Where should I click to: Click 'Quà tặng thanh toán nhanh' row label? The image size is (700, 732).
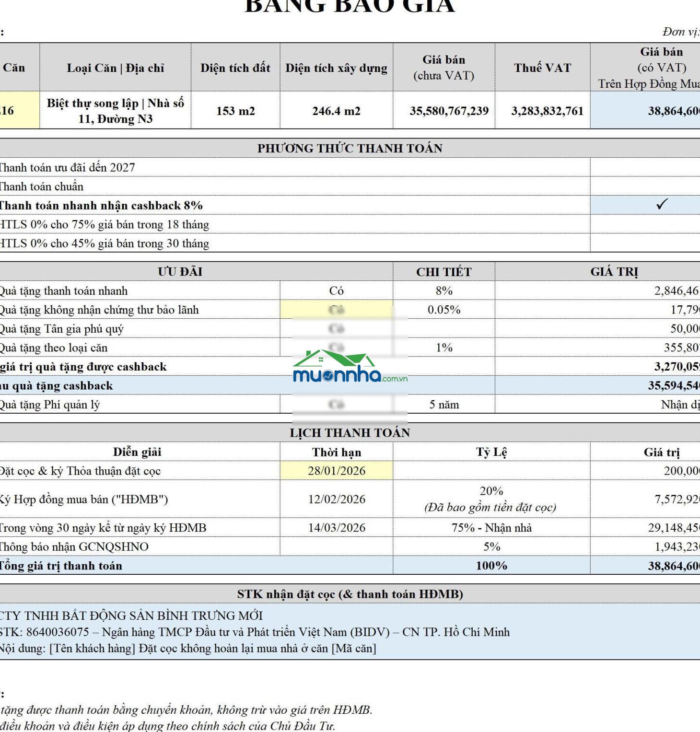coord(64,291)
